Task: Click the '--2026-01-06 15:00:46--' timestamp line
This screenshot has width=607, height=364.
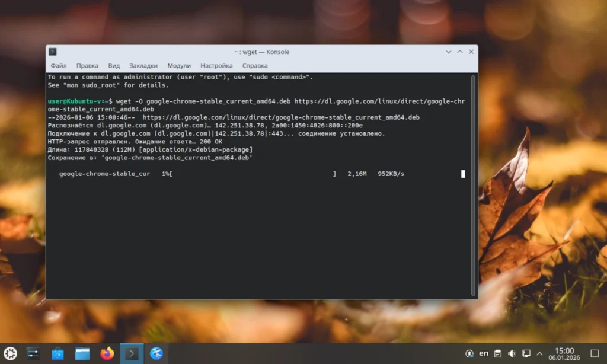Action: [x=234, y=117]
